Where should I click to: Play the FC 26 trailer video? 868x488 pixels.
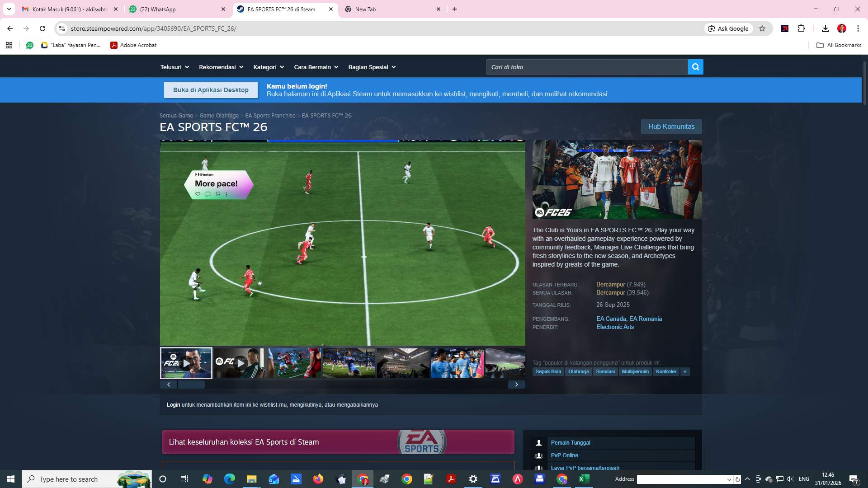click(185, 363)
